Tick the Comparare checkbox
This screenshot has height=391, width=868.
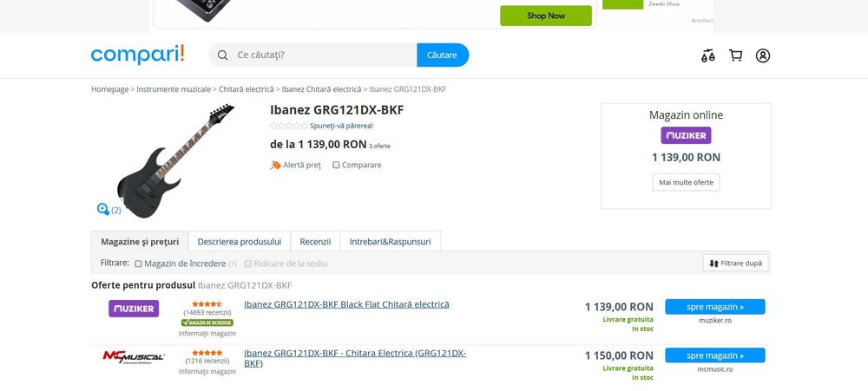click(336, 165)
